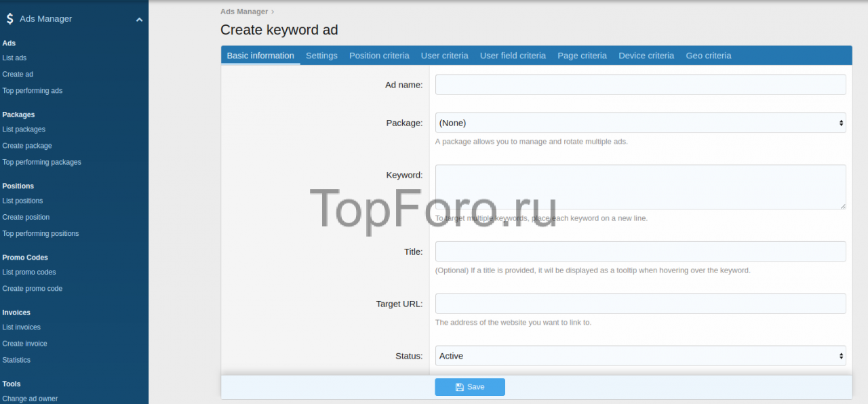Open the Device criteria tab

click(646, 56)
